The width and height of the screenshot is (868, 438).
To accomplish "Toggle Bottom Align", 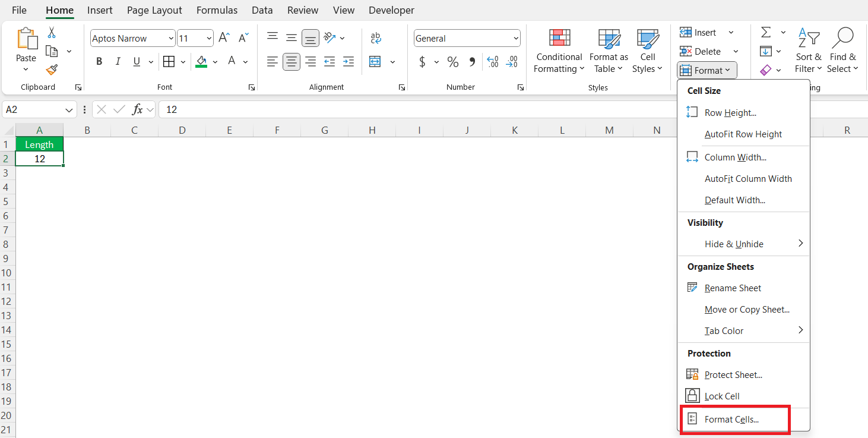I will [x=311, y=38].
